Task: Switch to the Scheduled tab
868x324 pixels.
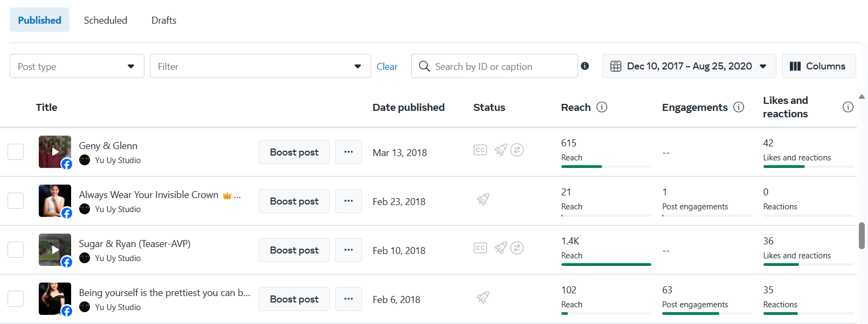Action: [106, 20]
